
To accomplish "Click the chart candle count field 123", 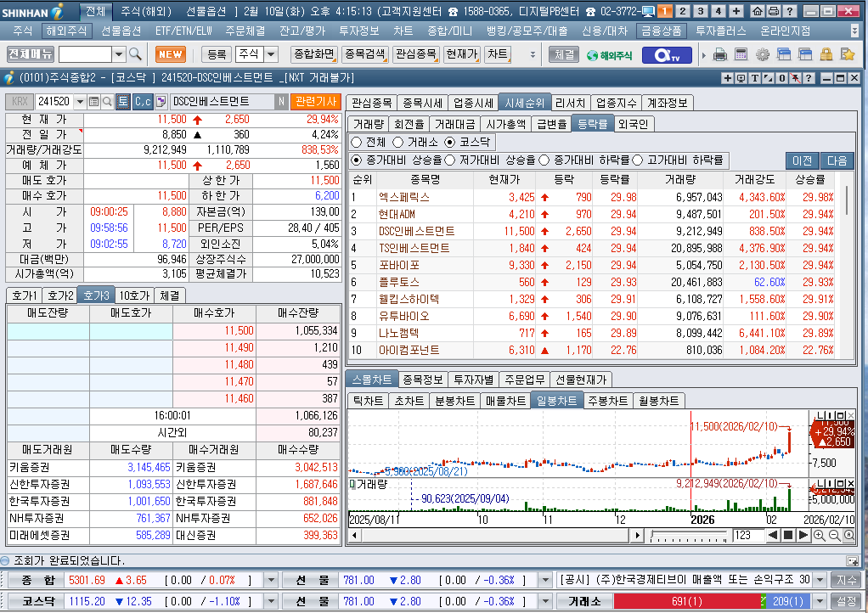I will coord(748,536).
